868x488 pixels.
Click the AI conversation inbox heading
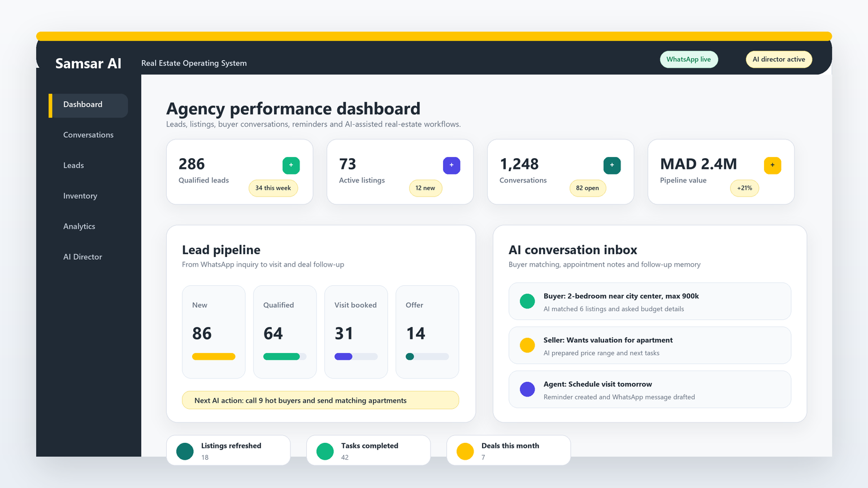[x=573, y=250]
